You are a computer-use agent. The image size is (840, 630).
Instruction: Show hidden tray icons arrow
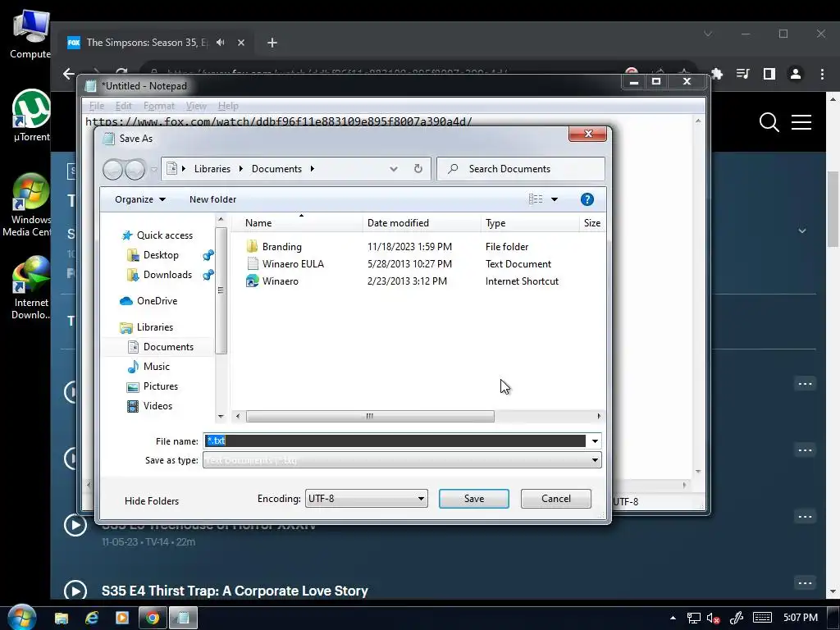coord(673,618)
